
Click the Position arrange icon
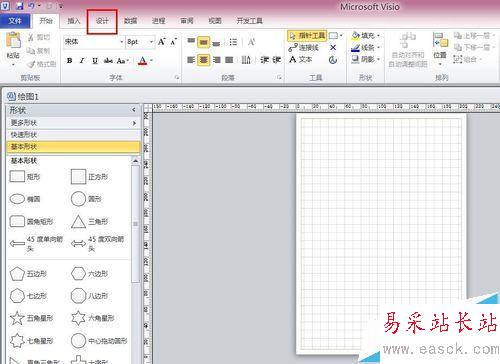pyautogui.click(x=440, y=48)
